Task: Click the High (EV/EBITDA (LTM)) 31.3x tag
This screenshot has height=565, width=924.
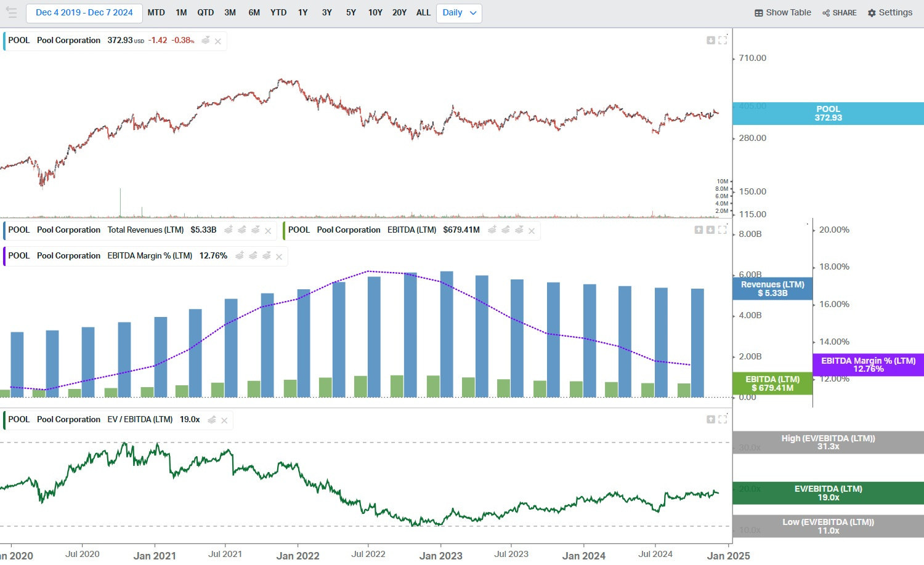Action: pyautogui.click(x=828, y=443)
